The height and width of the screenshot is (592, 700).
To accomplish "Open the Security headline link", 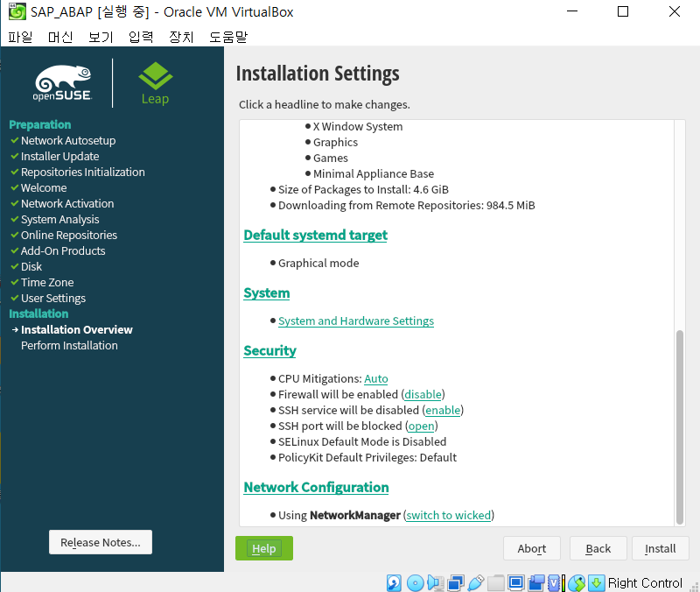I will click(x=269, y=350).
